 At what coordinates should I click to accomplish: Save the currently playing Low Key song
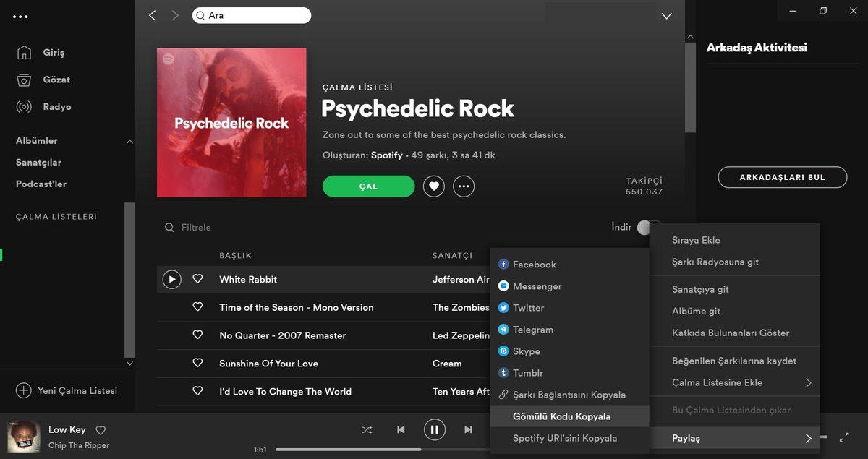coord(101,429)
